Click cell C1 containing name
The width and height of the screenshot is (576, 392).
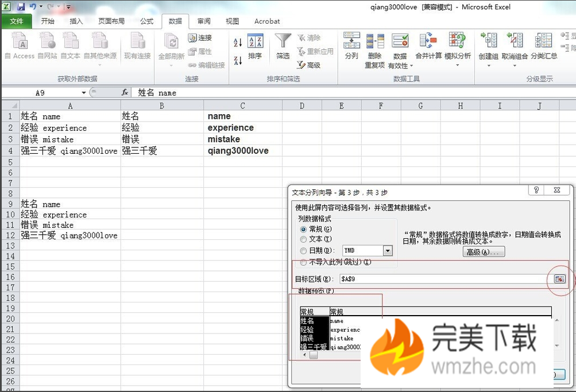243,116
